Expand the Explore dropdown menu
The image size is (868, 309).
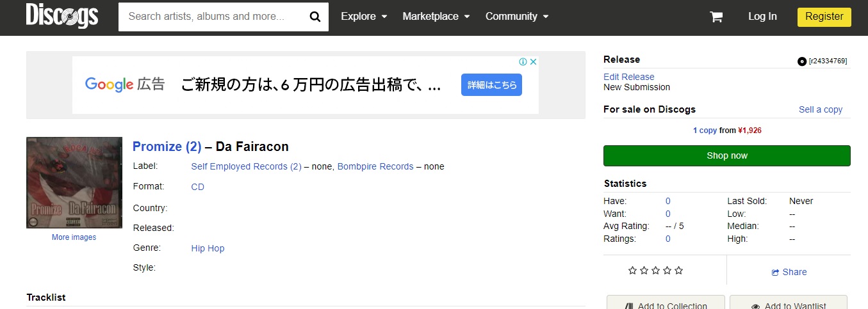point(364,17)
